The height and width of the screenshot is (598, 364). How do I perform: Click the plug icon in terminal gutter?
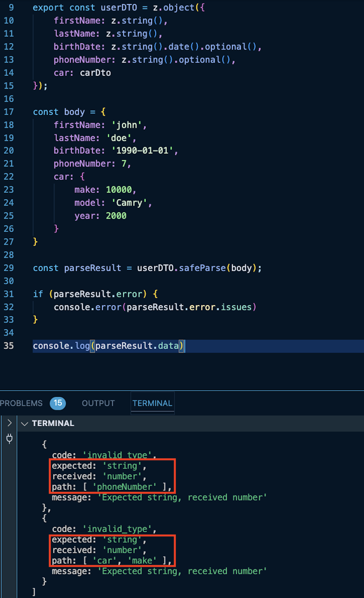(9, 439)
